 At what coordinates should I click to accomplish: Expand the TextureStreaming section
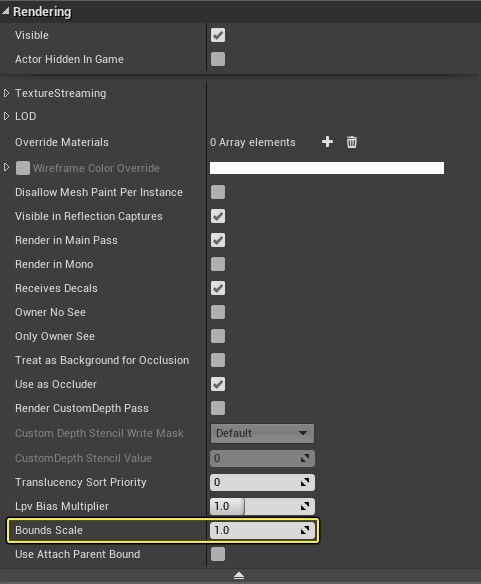tap(6, 93)
